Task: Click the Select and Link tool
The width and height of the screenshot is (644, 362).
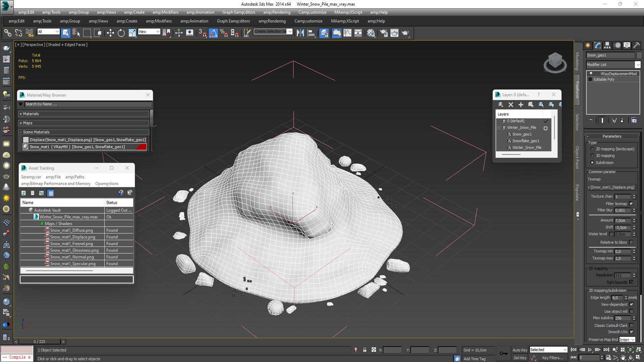Action: [7, 33]
